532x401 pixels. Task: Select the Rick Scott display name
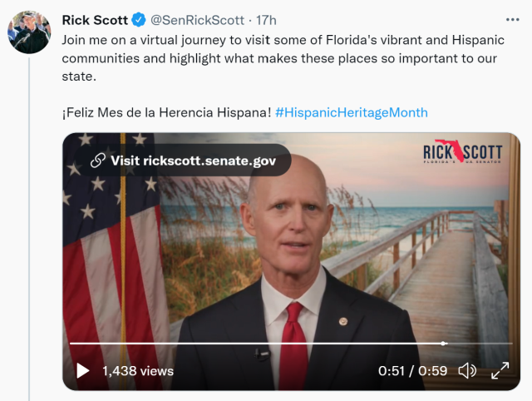(95, 20)
